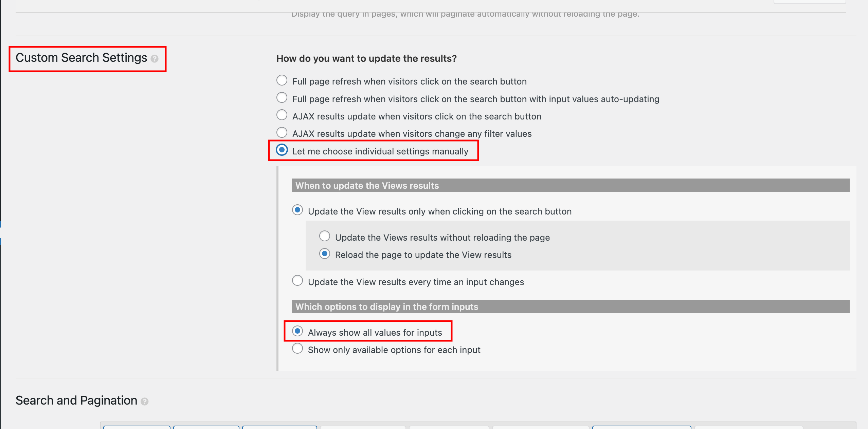Click the cut-off button above the divider line
The width and height of the screenshot is (868, 429).
[810, 2]
